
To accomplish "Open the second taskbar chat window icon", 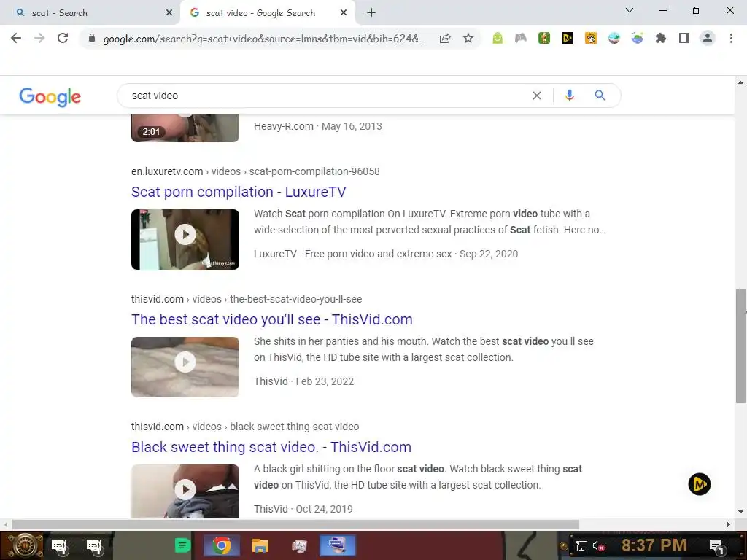I will (94, 546).
